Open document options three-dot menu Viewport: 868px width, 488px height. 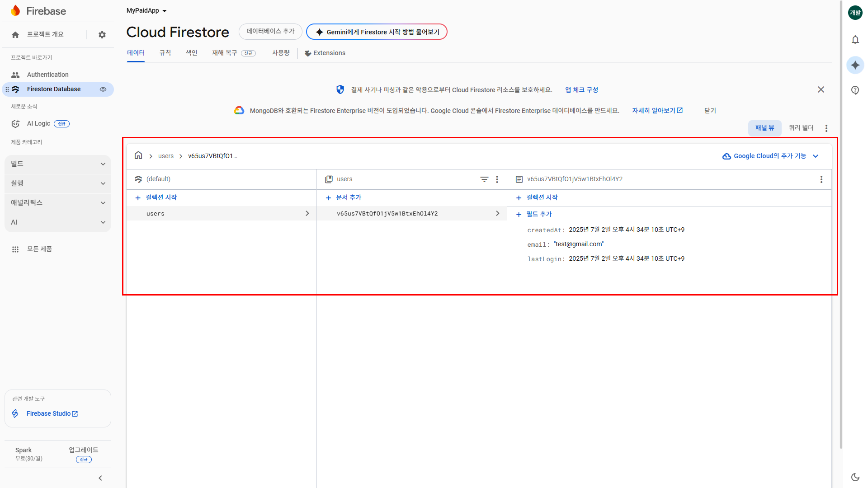(x=821, y=179)
